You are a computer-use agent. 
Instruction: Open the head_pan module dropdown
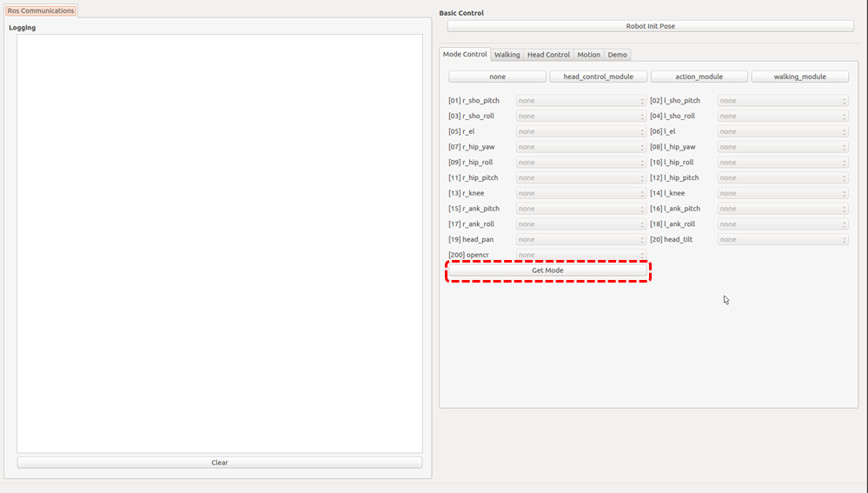click(x=581, y=240)
